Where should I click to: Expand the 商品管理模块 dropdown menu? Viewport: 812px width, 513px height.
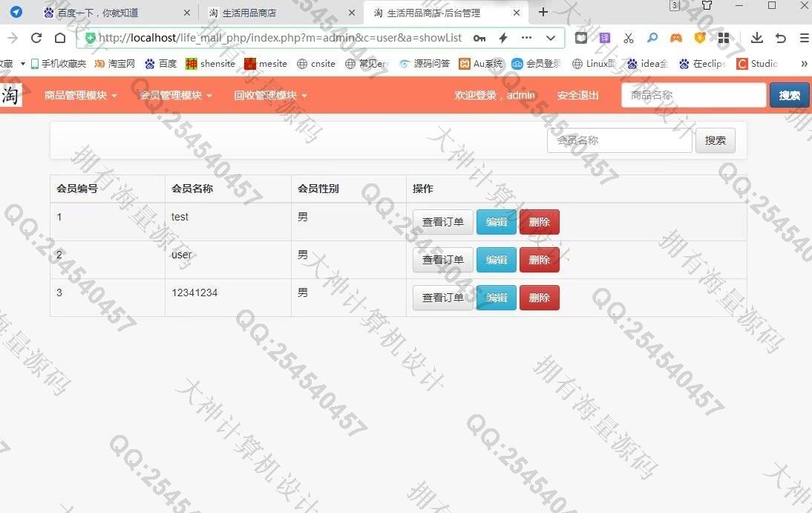tap(80, 95)
